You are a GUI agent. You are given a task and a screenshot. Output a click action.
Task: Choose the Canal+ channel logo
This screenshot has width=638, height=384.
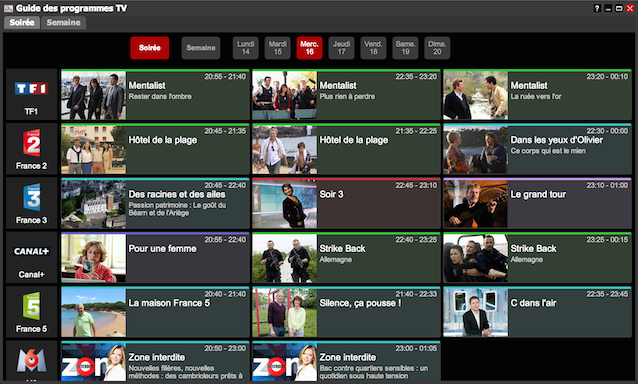[31, 251]
